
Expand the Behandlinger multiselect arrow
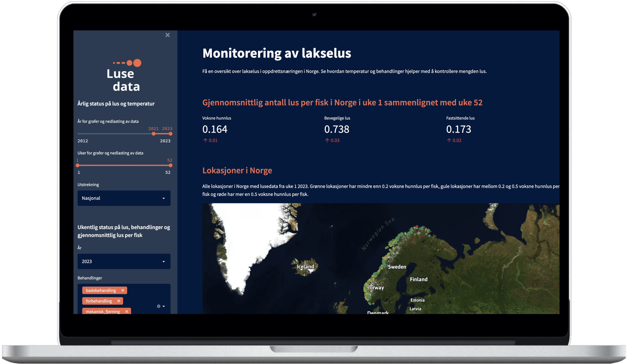tap(164, 306)
